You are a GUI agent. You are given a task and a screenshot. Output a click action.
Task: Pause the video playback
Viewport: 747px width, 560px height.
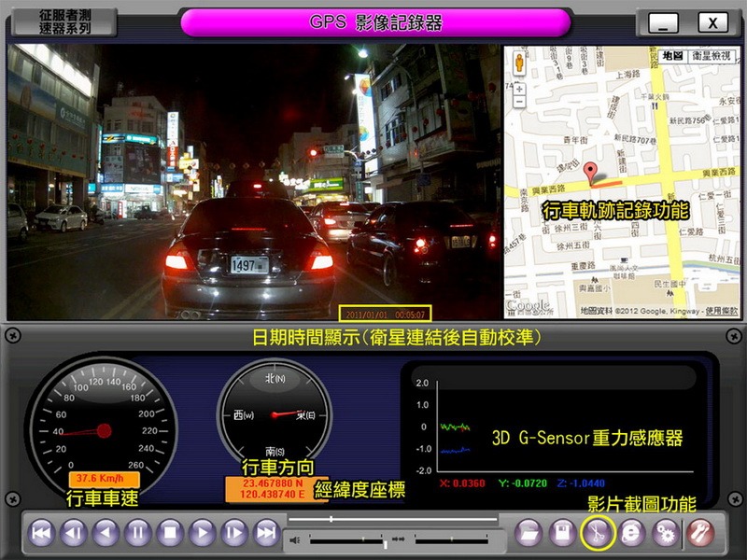[x=137, y=533]
